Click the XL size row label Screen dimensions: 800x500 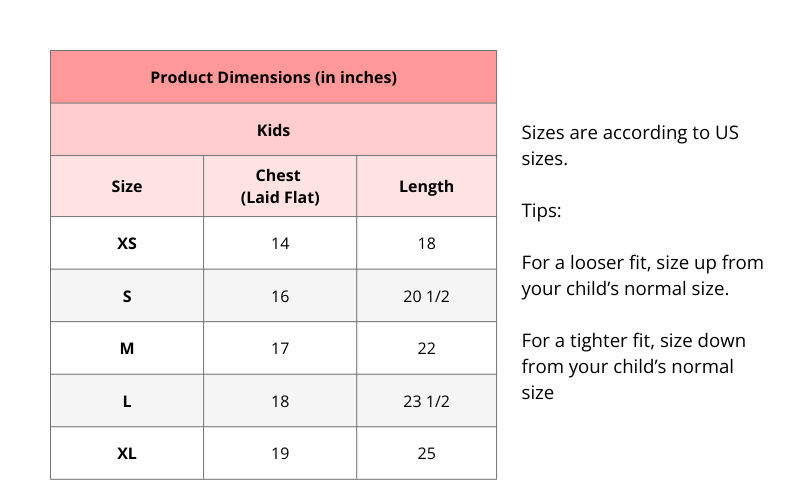click(x=127, y=453)
